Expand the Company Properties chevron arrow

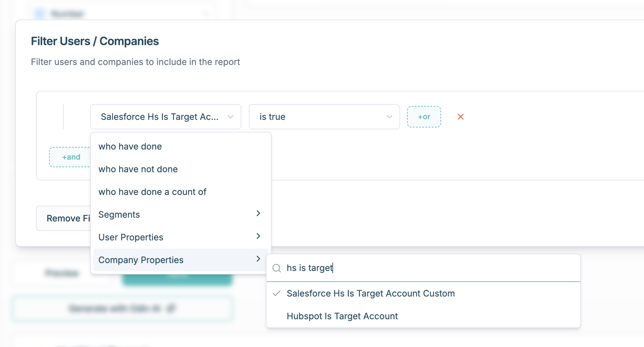click(x=258, y=259)
